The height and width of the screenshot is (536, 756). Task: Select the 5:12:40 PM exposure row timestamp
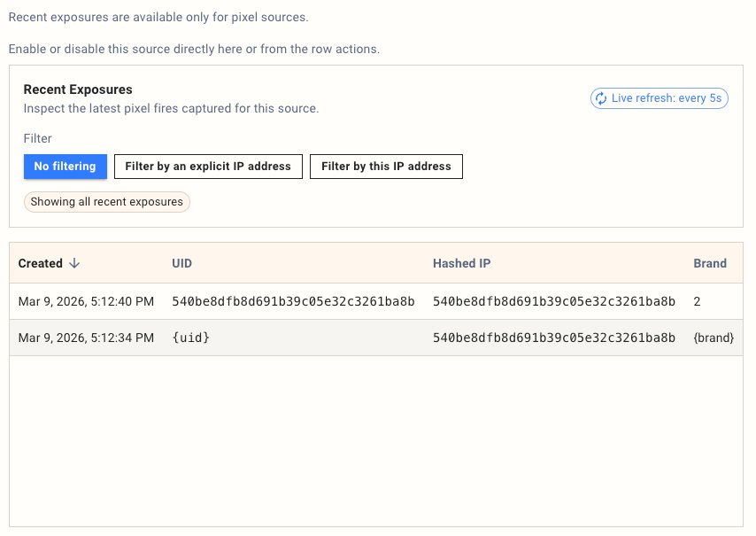point(86,302)
